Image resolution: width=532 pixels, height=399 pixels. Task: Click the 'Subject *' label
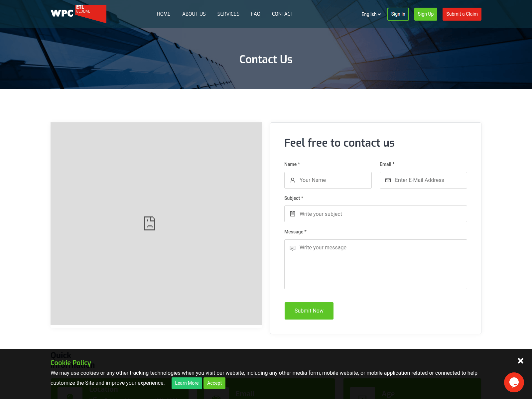point(294,198)
